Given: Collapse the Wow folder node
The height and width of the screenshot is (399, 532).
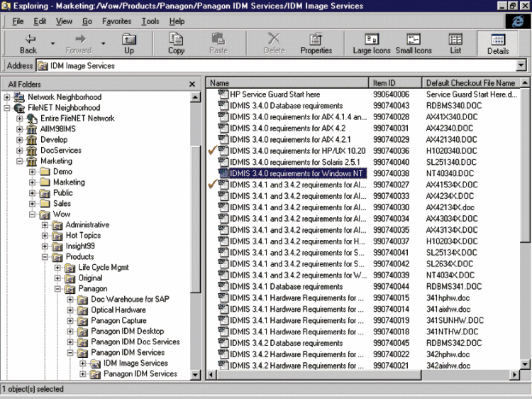Looking at the screenshot, I should coord(32,214).
